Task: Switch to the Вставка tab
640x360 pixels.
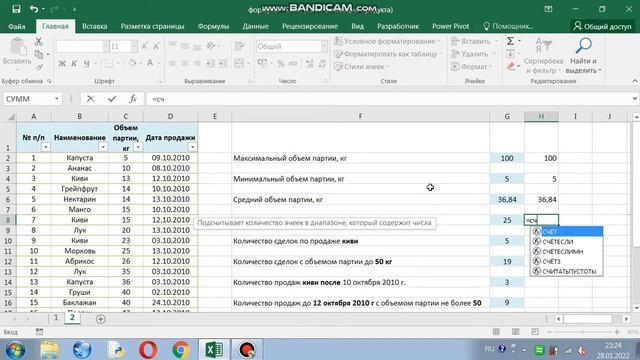Action: (x=94, y=27)
